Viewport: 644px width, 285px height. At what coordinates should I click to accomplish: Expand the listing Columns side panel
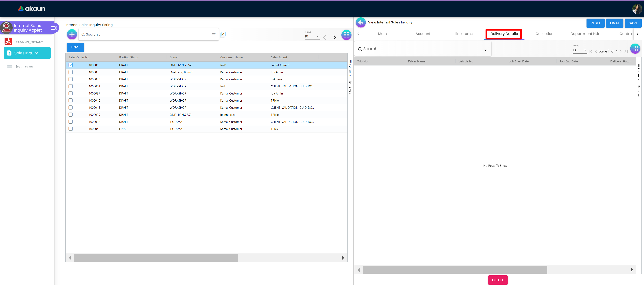coord(350,68)
